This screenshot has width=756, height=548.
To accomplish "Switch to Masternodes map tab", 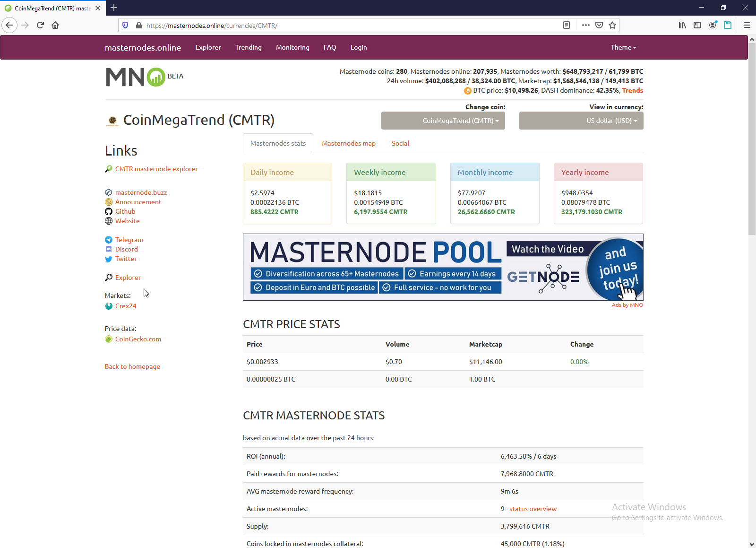I will pyautogui.click(x=349, y=143).
